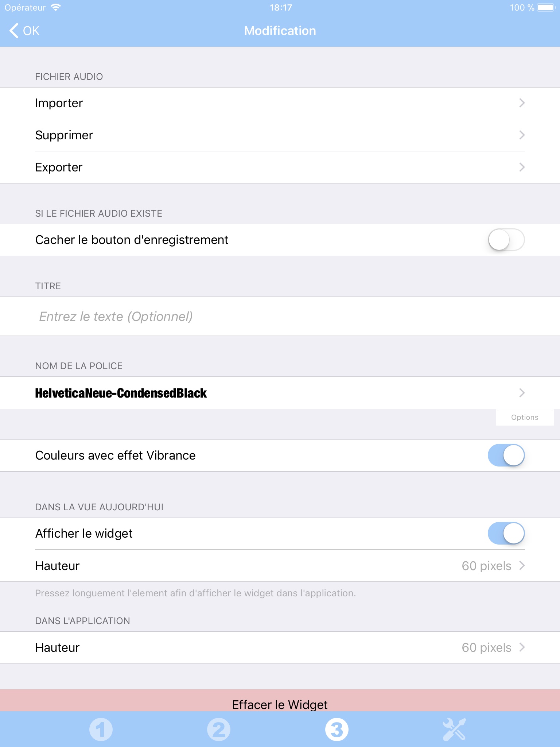Tap the back arrow icon next to OK

pos(14,31)
